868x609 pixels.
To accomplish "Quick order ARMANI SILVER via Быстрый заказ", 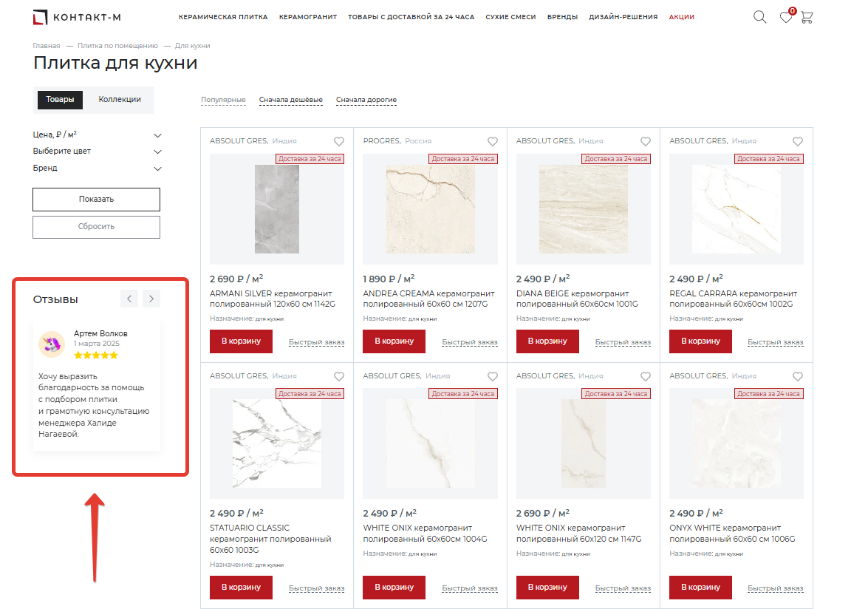I will tap(317, 342).
